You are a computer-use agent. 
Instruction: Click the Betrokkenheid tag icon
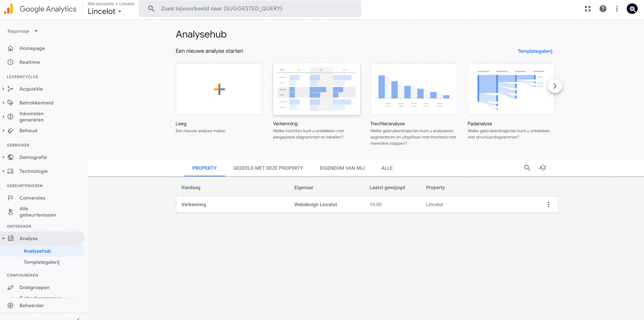(10, 103)
